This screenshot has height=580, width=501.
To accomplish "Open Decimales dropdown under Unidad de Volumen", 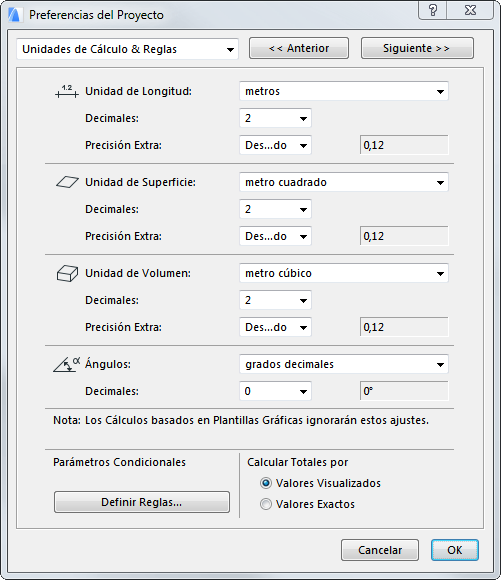I will point(275,300).
